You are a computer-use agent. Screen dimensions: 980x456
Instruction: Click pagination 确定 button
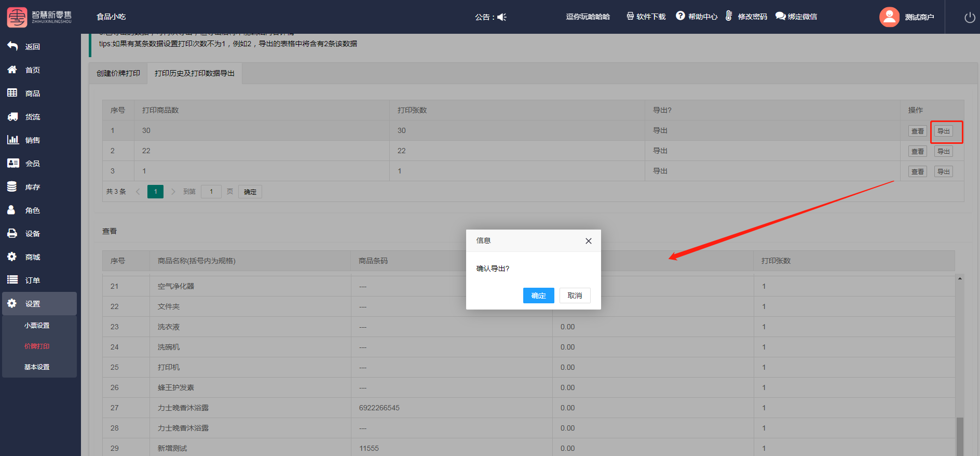tap(250, 192)
